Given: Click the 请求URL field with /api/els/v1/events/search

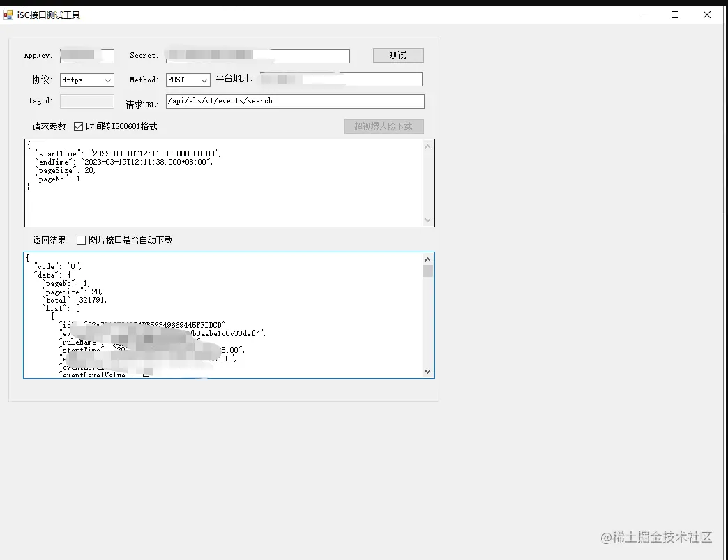Looking at the screenshot, I should pos(295,101).
